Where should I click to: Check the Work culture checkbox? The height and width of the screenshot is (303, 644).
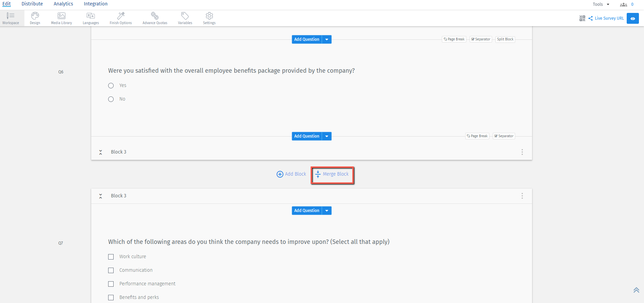[111, 257]
